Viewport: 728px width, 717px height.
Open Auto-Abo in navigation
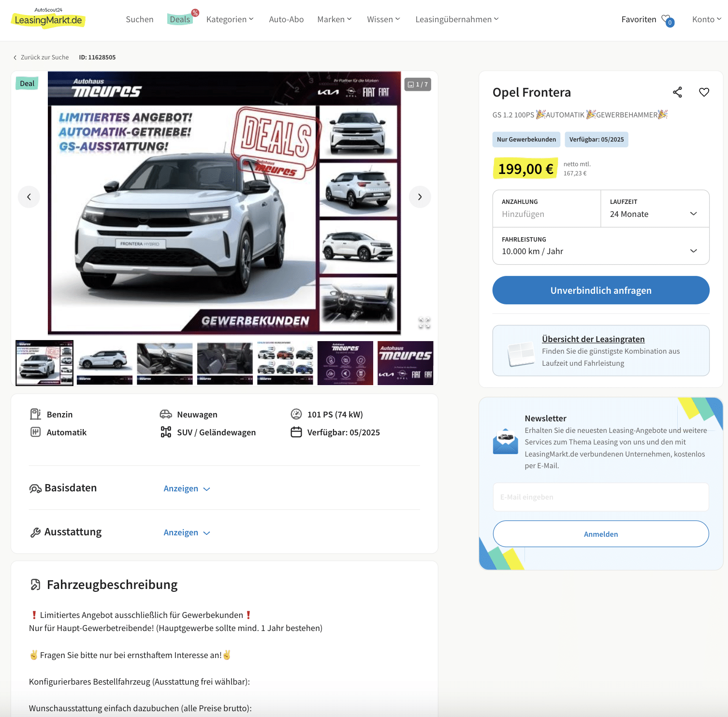286,19
